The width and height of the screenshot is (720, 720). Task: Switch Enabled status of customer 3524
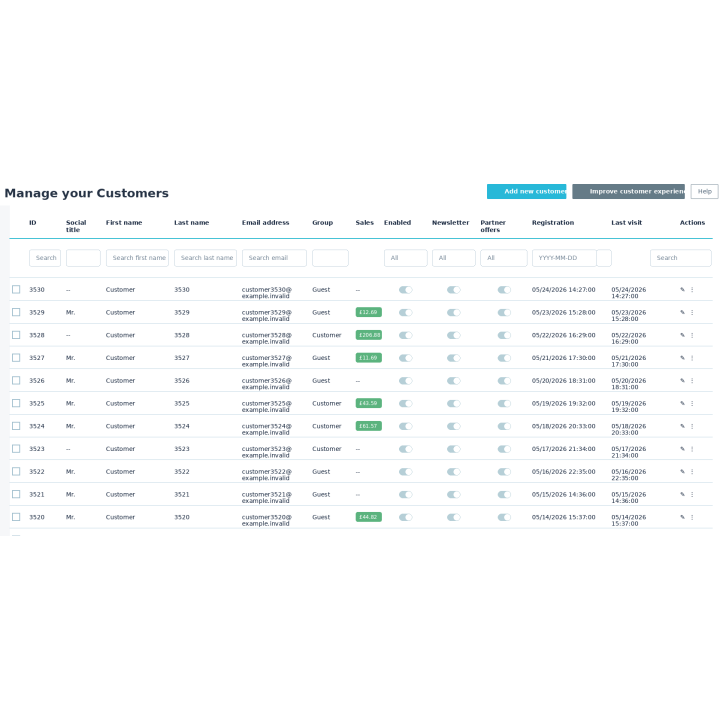[405, 426]
